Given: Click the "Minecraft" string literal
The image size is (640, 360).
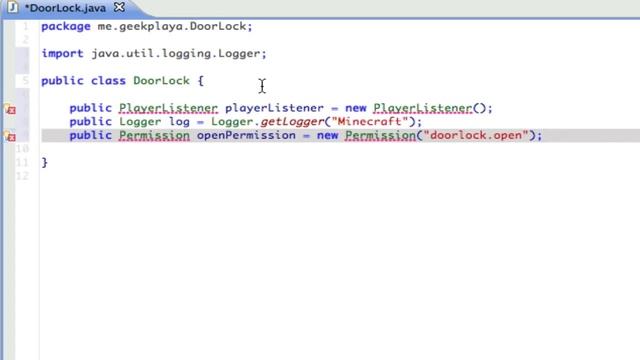Looking at the screenshot, I should 370,121.
